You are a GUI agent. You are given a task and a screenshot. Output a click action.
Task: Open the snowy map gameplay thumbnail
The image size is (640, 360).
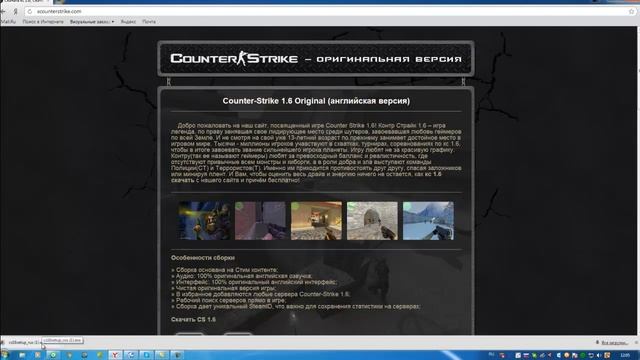pyautogui.click(x=428, y=220)
